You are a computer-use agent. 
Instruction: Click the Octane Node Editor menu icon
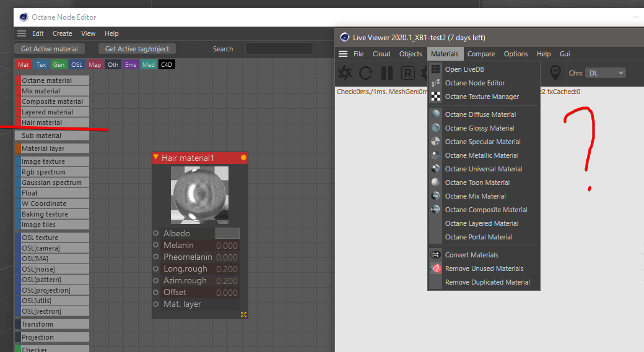[x=436, y=82]
